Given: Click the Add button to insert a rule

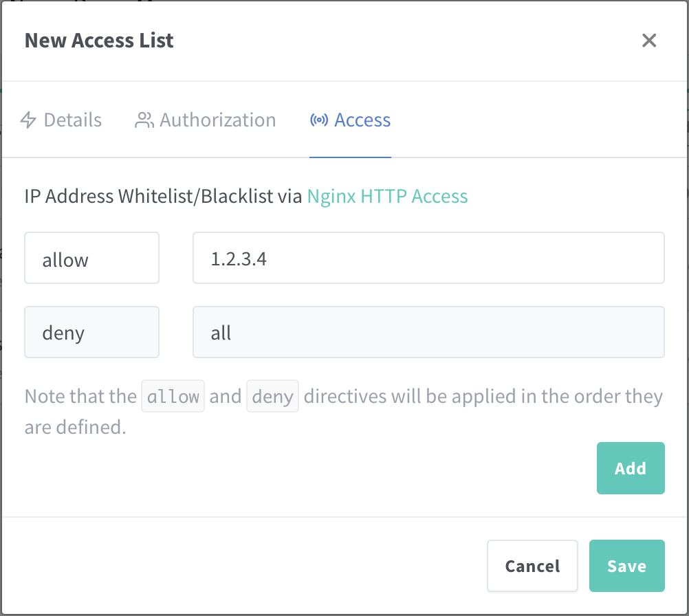Looking at the screenshot, I should 630,467.
